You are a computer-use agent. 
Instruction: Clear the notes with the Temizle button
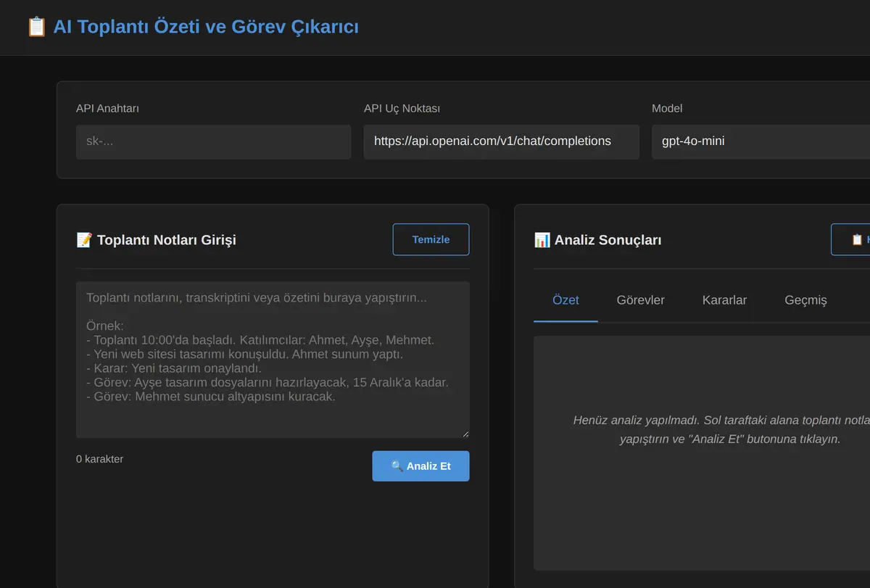431,239
